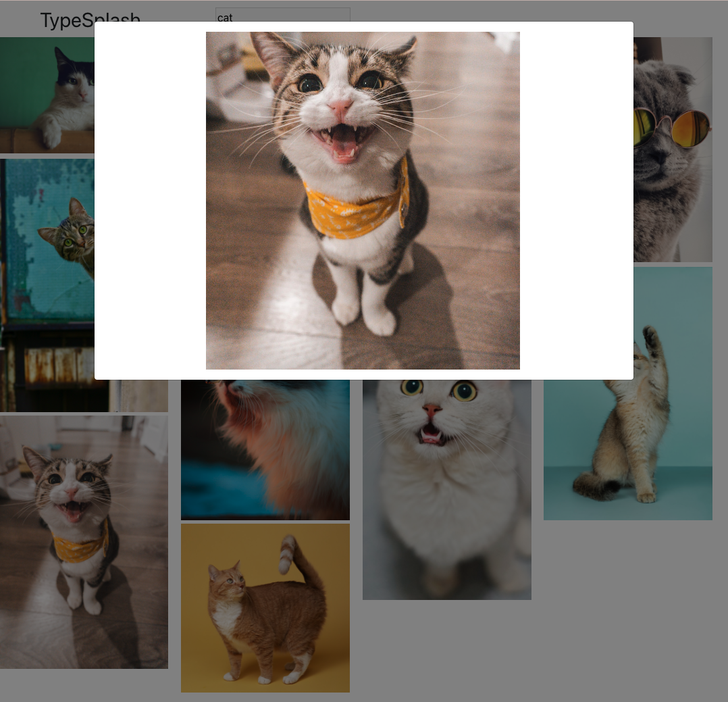Open the orange cat on yellow background
Image resolution: width=728 pixels, height=702 pixels.
[x=265, y=608]
